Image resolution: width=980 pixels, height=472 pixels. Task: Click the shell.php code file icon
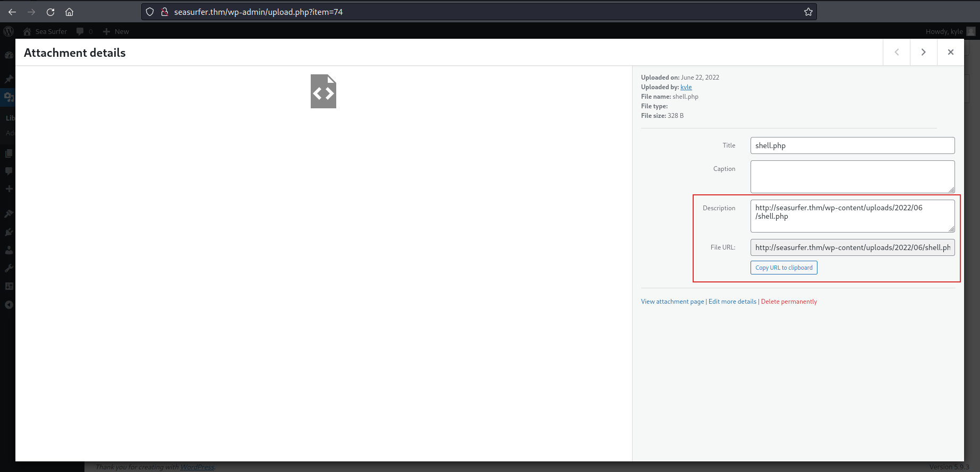point(323,91)
